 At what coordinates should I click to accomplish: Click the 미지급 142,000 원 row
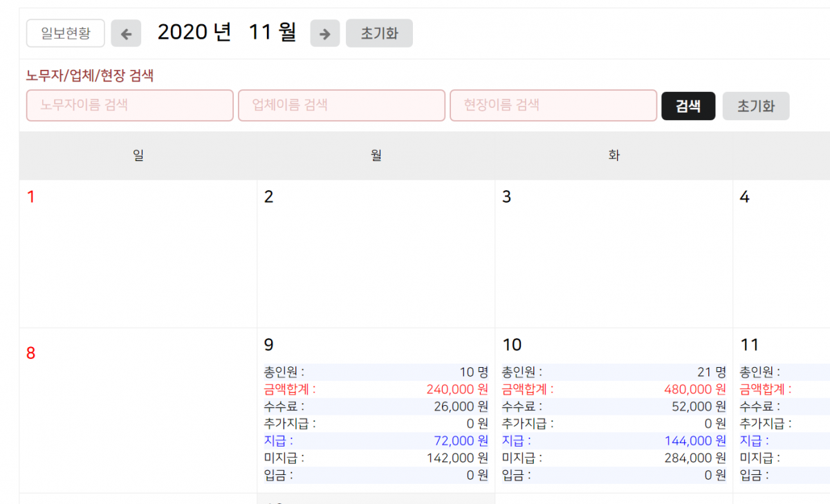pyautogui.click(x=376, y=458)
